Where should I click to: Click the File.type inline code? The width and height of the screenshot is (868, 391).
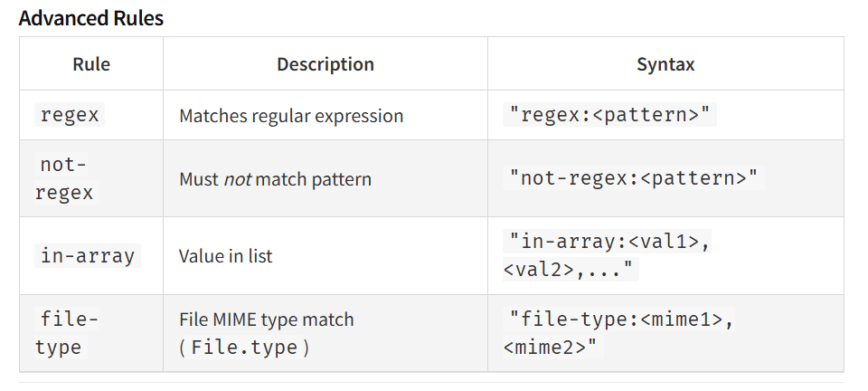pyautogui.click(x=244, y=348)
